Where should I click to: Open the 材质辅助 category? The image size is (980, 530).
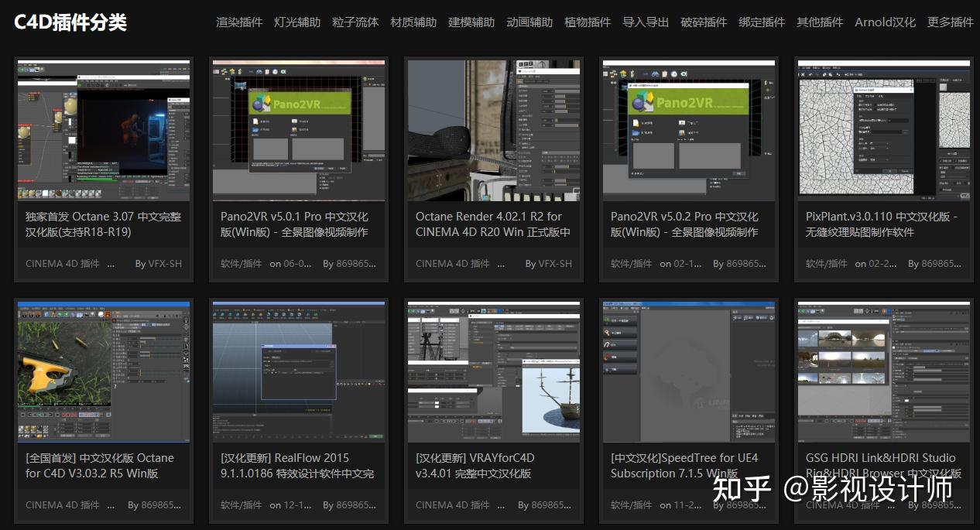[413, 22]
